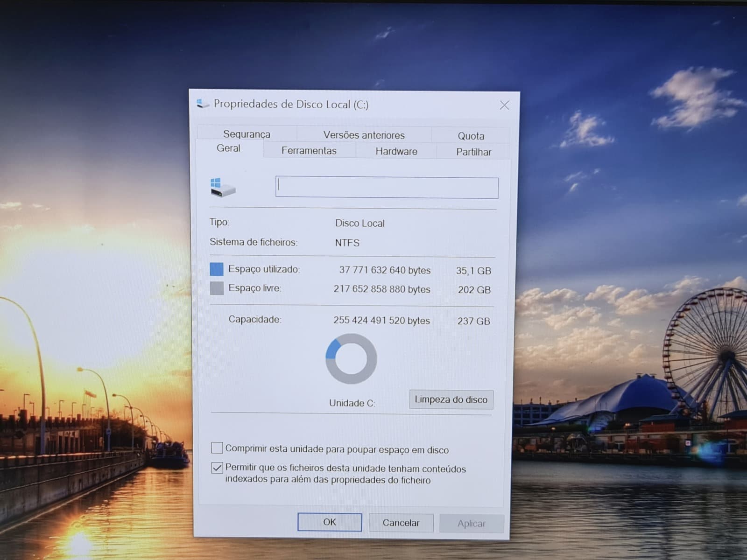747x560 pixels.
Task: Click the 35,1 GB used space value
Action: click(473, 271)
